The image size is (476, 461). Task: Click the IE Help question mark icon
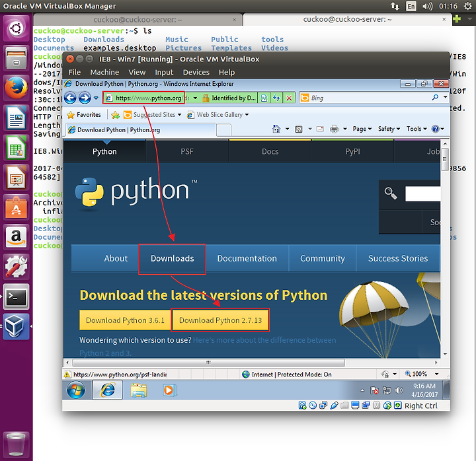(x=435, y=129)
